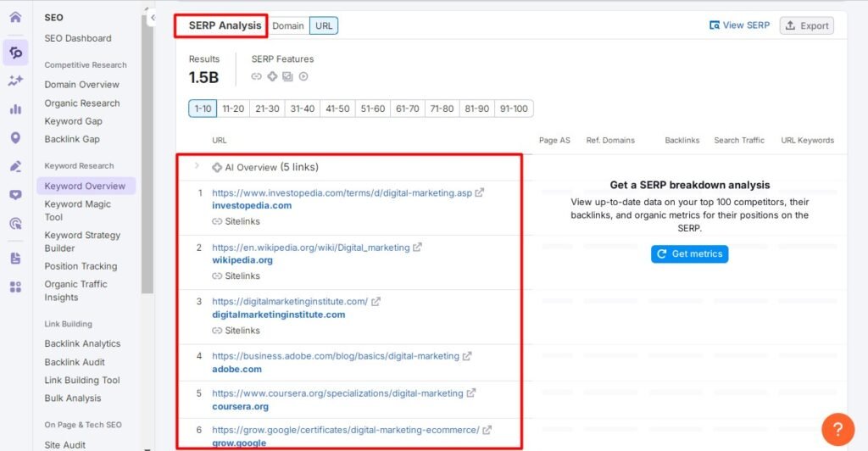Click the Sitelinks SERP feature icon
868x451 pixels.
point(256,76)
